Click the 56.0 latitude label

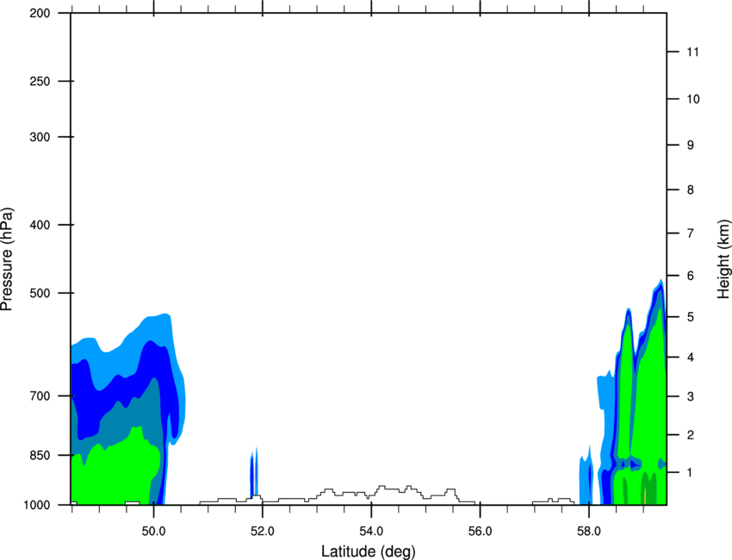[x=480, y=532]
